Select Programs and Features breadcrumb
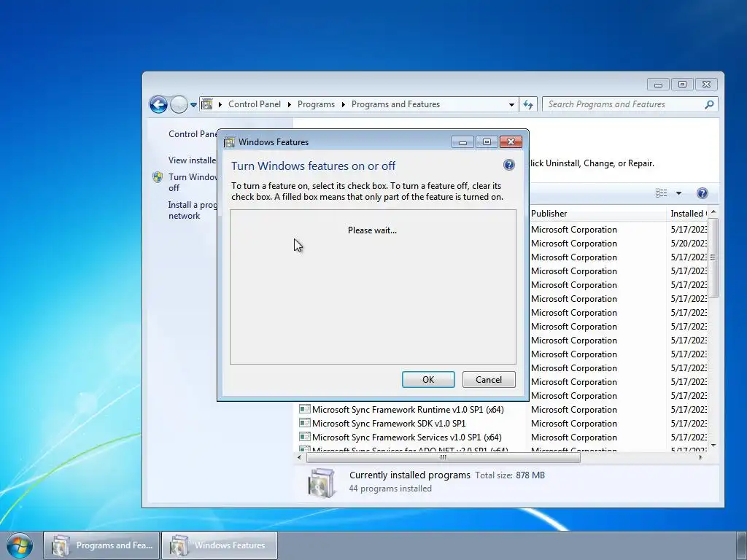The height and width of the screenshot is (560, 747). coord(395,104)
